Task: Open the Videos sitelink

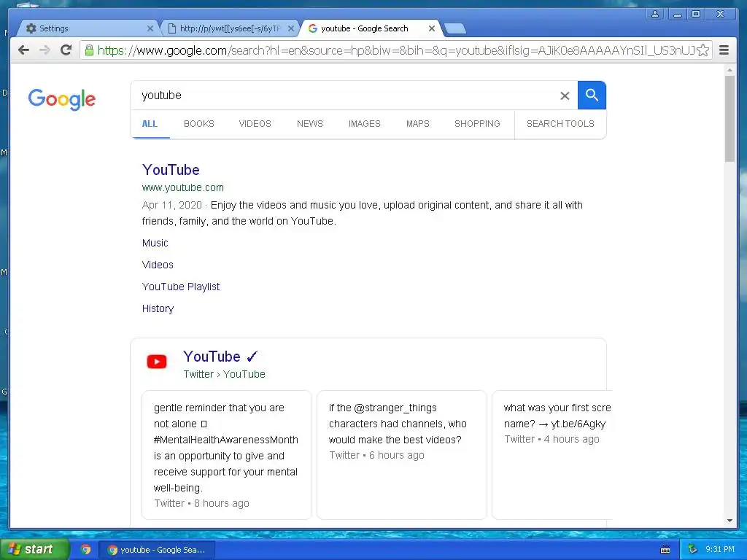Action: [158, 265]
